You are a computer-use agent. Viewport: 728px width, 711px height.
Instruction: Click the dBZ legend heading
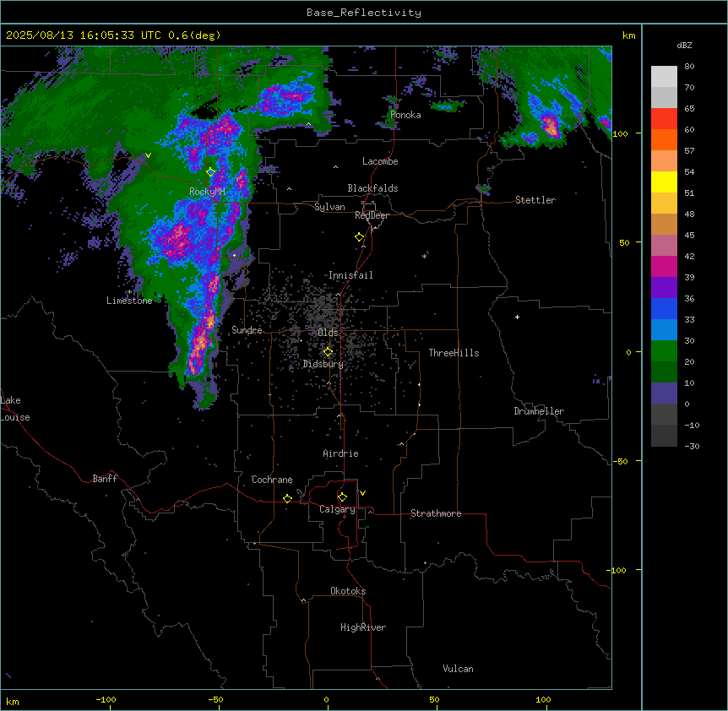point(684,46)
